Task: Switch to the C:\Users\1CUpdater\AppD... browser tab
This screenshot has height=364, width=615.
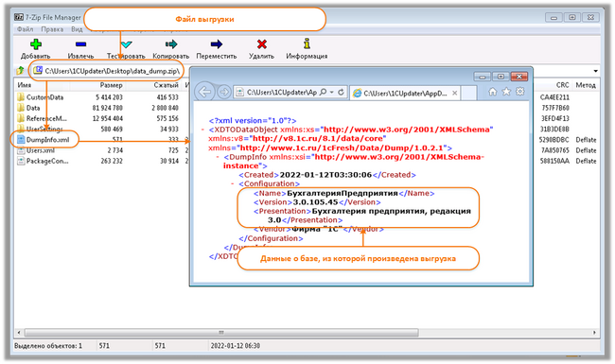Action: pyautogui.click(x=405, y=93)
